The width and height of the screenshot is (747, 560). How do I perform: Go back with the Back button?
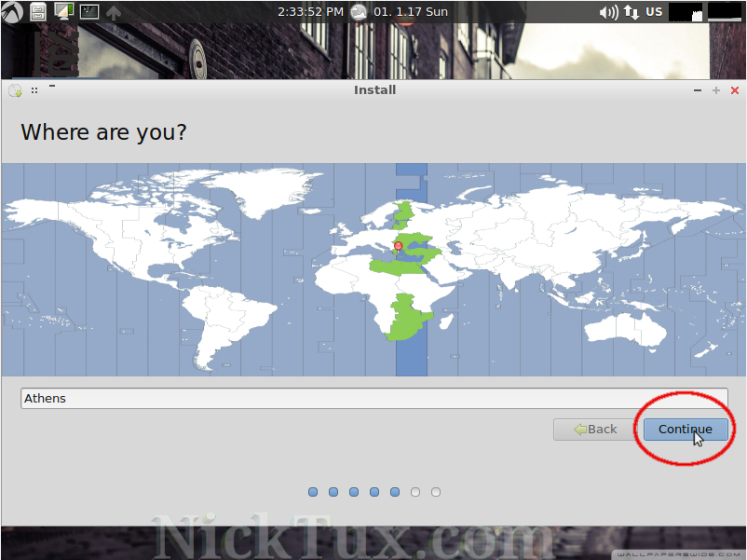tap(595, 430)
